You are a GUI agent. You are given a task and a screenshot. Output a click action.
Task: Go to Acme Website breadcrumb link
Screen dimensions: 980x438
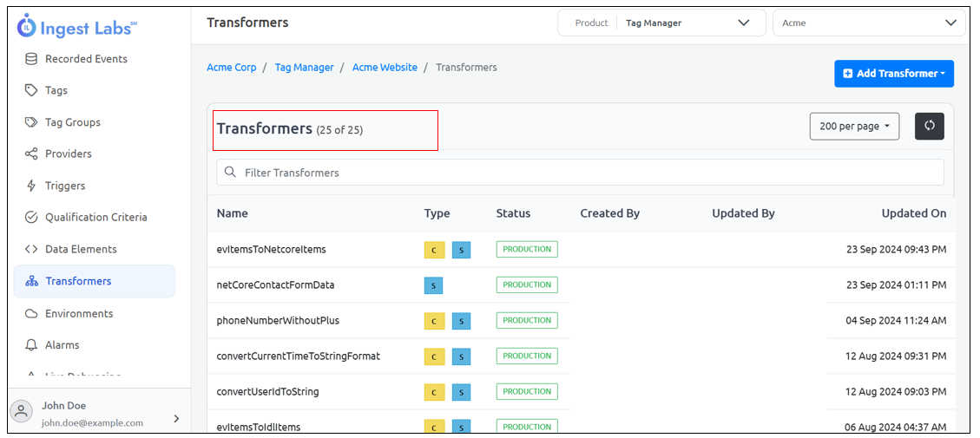385,67
